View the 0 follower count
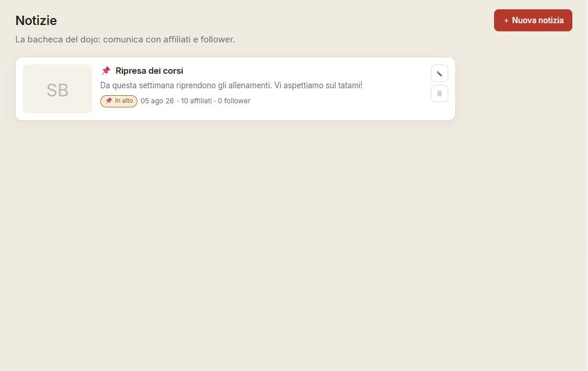The height and width of the screenshot is (371, 588). (234, 101)
